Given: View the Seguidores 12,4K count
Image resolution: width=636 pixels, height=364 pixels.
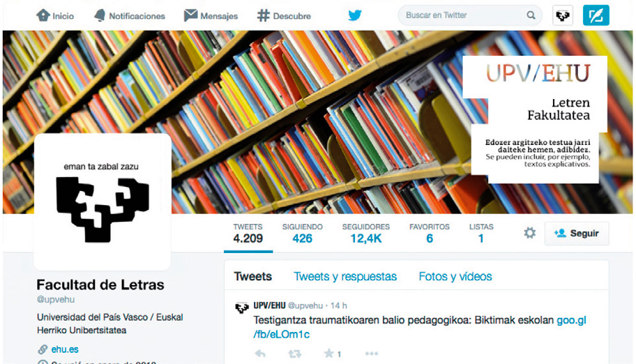Looking at the screenshot, I should pos(366,234).
